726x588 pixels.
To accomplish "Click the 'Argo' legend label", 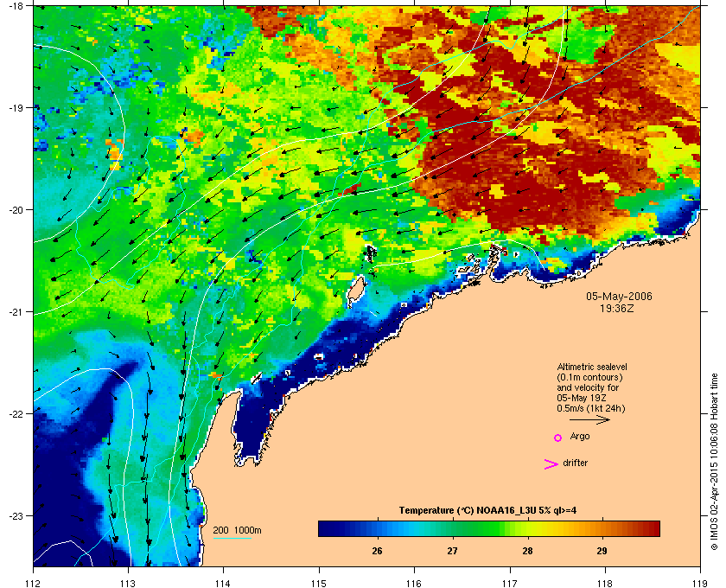I will point(580,437).
